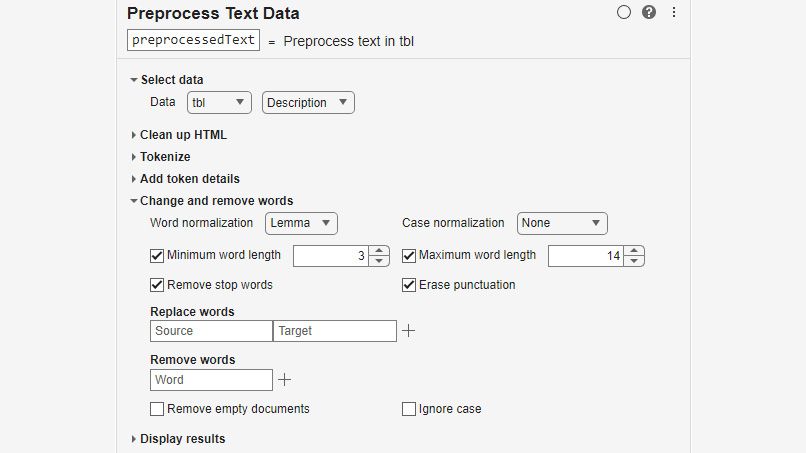Enable Remove empty documents checkbox

[x=157, y=409]
